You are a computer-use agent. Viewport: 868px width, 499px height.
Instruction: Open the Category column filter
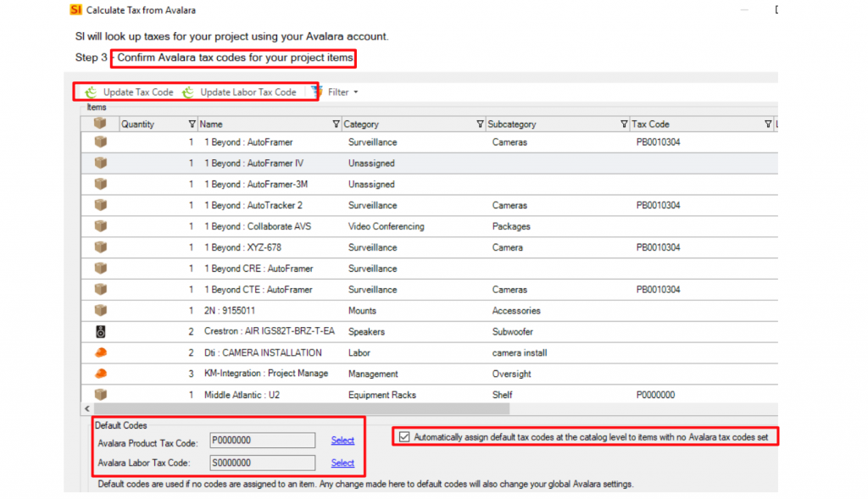click(x=480, y=124)
